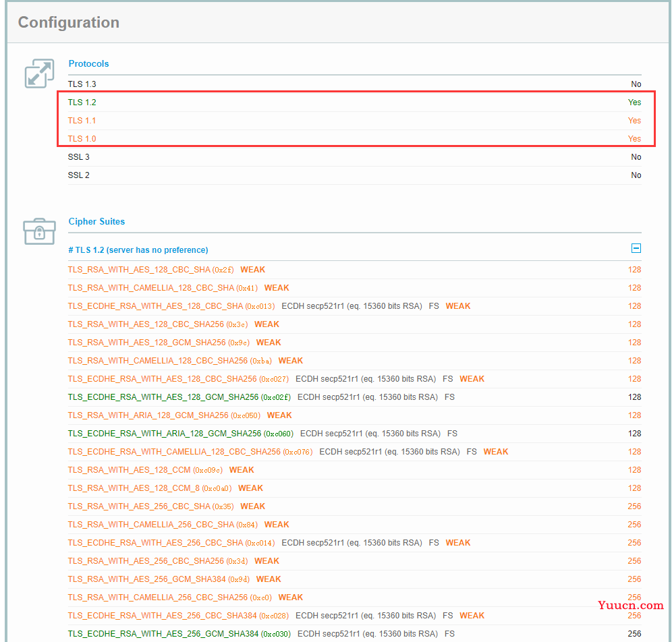Viewport: 672px width, 642px height.
Task: Select TLS_RSA_WITH_CAMELLIA_128_CBC_SHA (0x41) cipher
Action: [163, 288]
